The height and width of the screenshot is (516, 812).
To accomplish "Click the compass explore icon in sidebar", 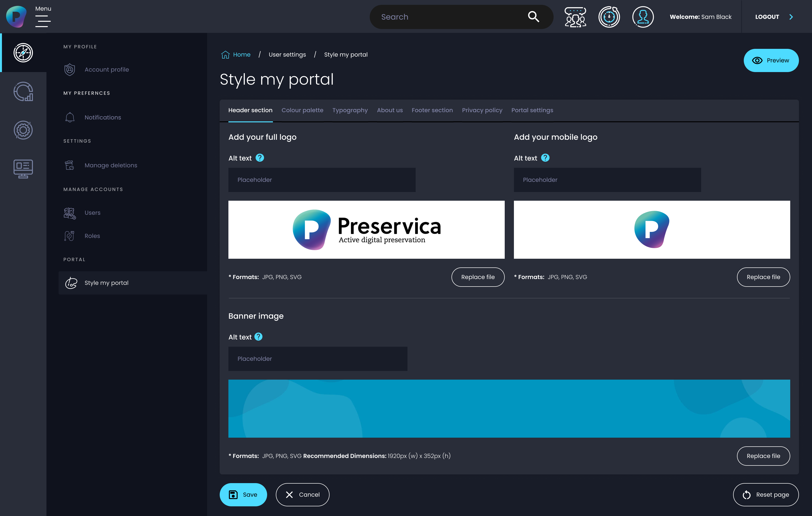I will click(x=23, y=52).
